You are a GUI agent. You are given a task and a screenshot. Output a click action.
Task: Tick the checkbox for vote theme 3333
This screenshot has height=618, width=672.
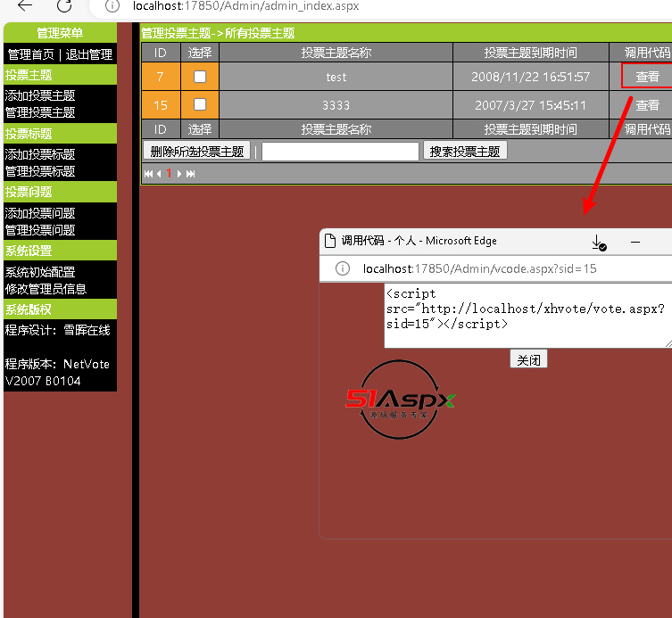click(200, 104)
